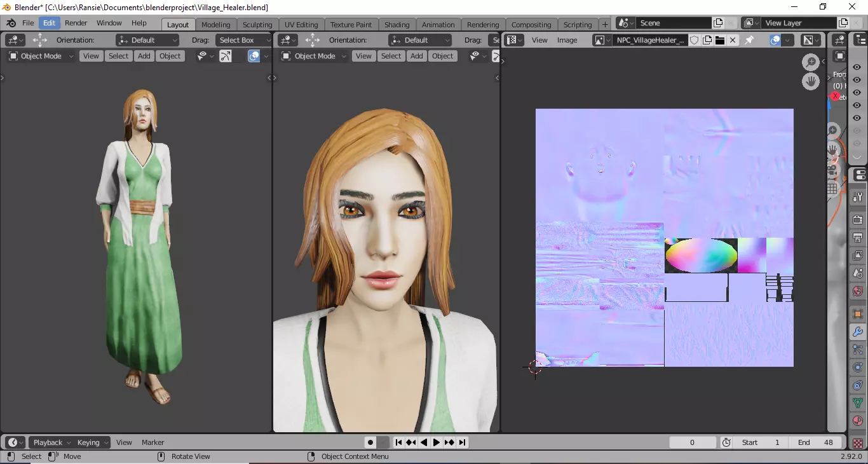
Task: Open the Render menu
Action: coord(76,23)
